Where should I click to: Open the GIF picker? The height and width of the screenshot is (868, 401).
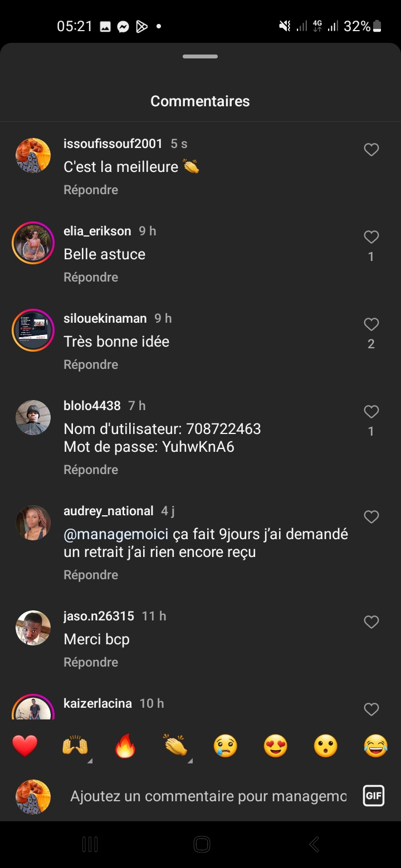click(x=373, y=796)
